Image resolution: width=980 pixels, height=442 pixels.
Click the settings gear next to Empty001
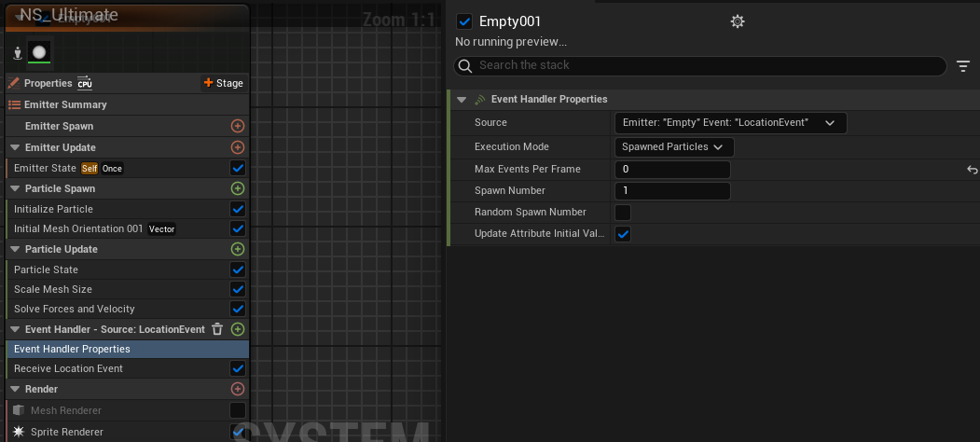(x=738, y=21)
